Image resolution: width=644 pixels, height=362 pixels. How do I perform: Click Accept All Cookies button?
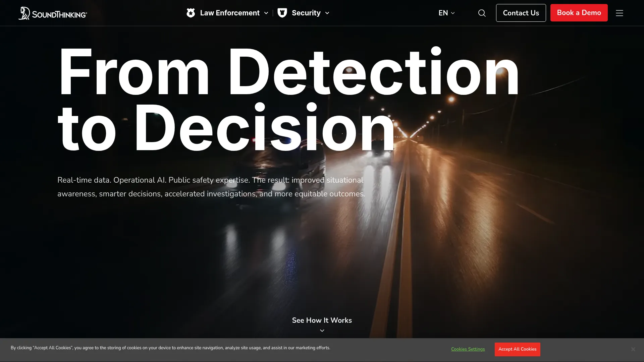click(517, 349)
